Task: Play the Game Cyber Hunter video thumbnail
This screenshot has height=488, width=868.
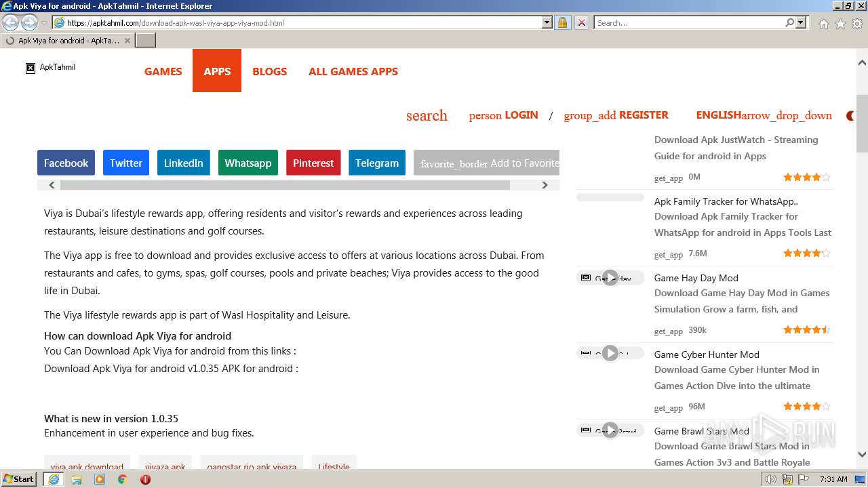Action: coord(610,353)
